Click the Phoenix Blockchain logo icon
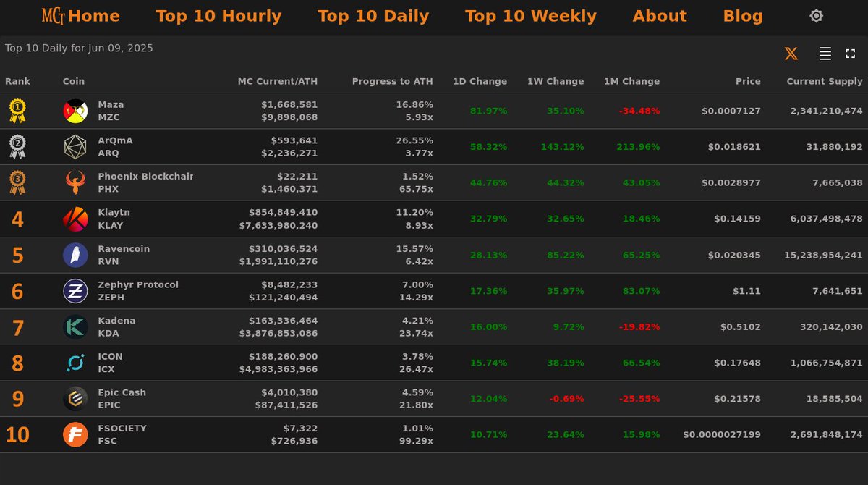 (75, 182)
